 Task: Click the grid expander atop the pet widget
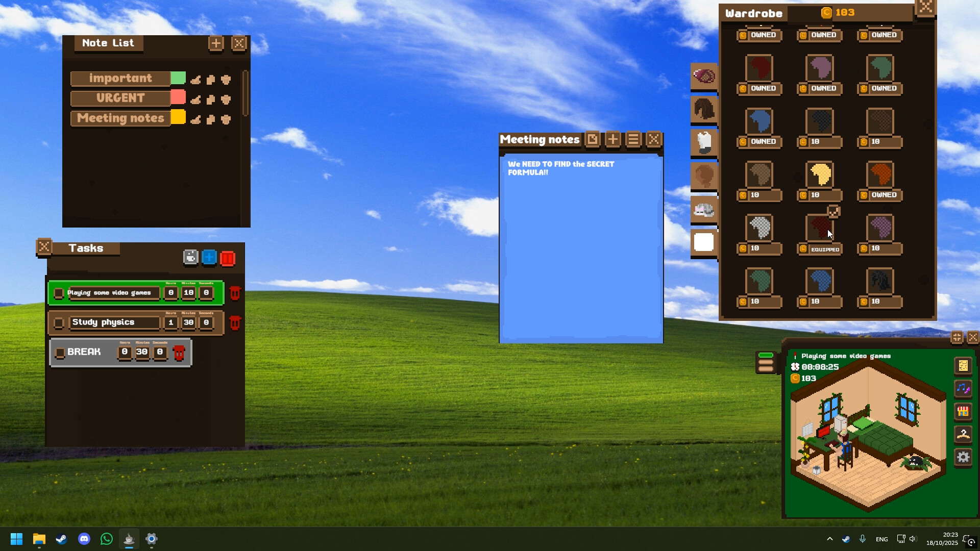[957, 337]
